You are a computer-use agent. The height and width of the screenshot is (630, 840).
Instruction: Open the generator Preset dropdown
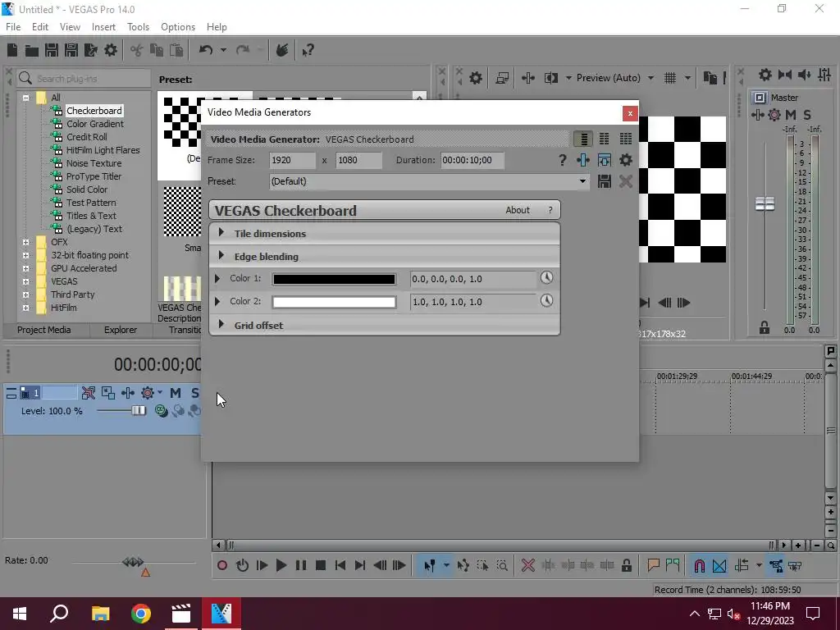tap(582, 181)
